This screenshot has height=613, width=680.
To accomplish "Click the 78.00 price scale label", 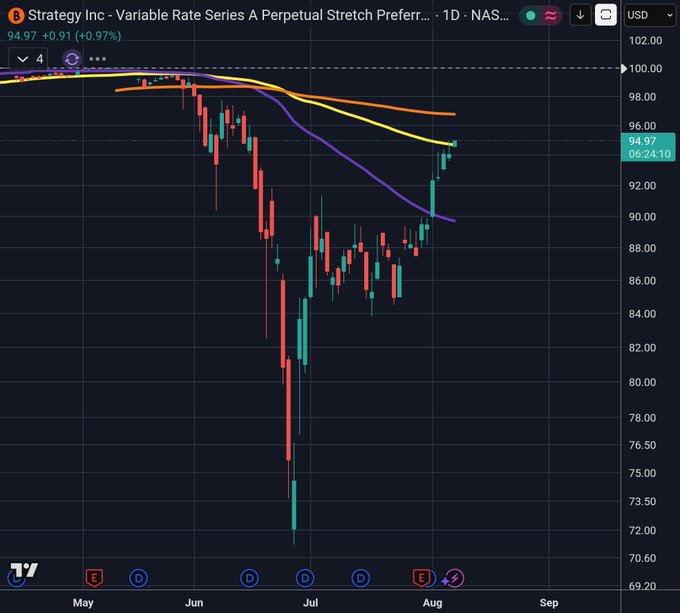I will [642, 418].
